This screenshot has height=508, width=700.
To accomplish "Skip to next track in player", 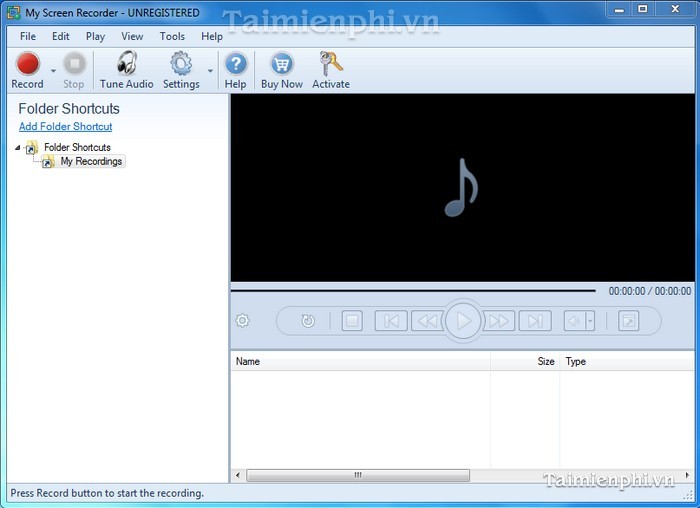I will 535,321.
